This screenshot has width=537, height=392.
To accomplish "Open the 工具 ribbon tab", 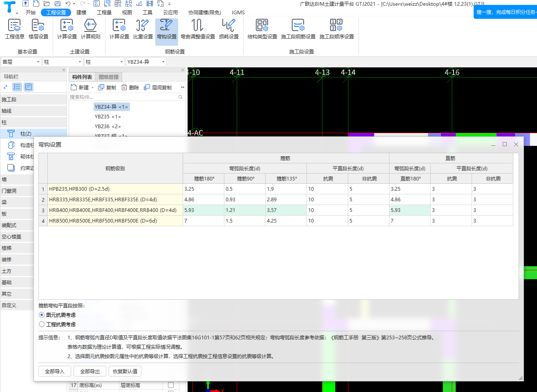I will pyautogui.click(x=148, y=12).
